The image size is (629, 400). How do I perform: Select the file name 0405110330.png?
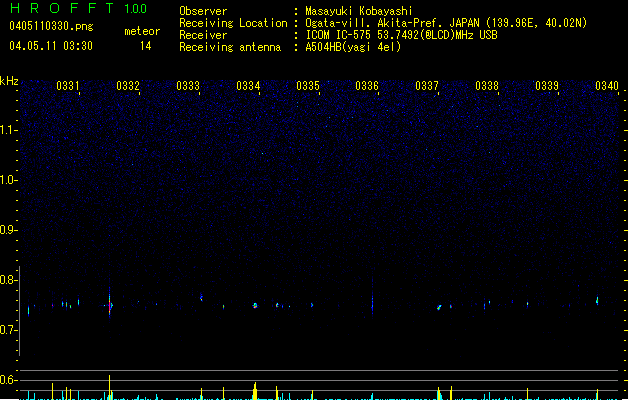click(x=51, y=26)
